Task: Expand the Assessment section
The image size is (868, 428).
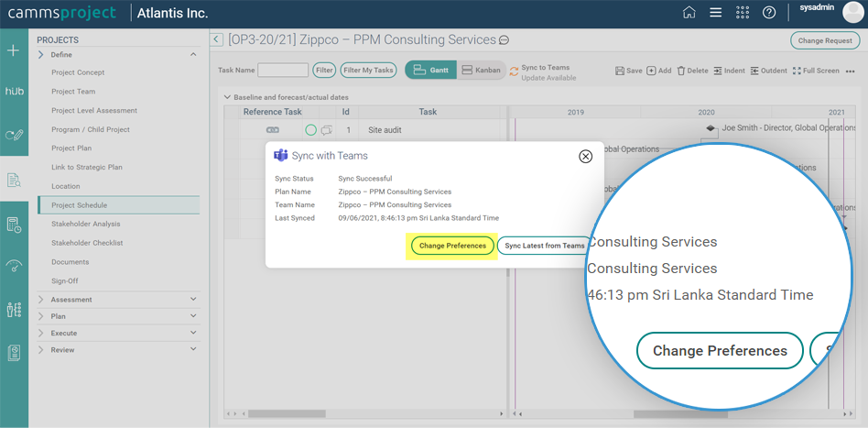Action: pos(193,299)
